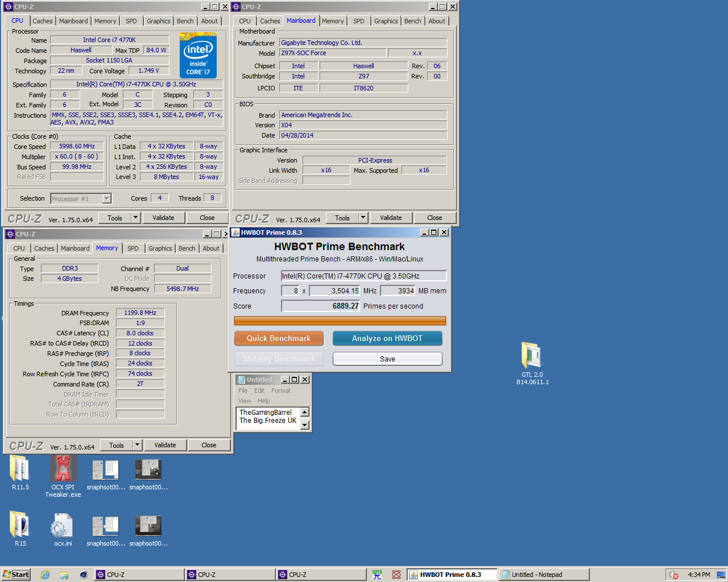The width and height of the screenshot is (728, 582).
Task: Click the speaker tray icon
Action: pos(673,575)
